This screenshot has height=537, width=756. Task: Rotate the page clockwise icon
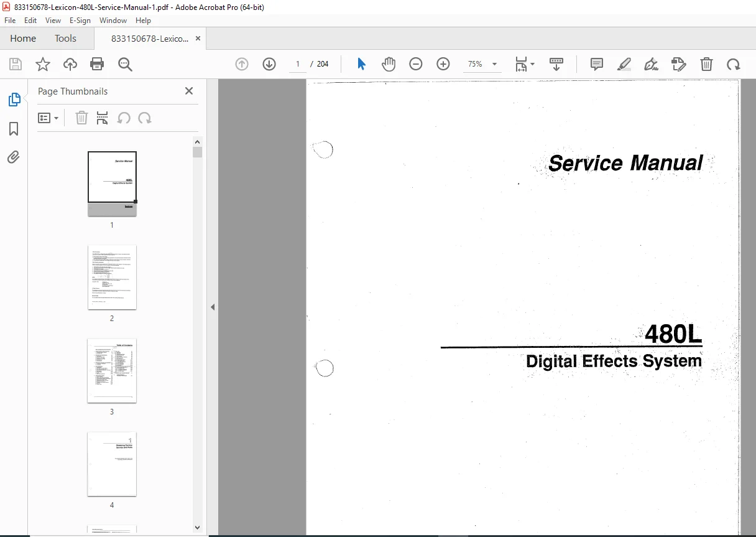click(734, 64)
